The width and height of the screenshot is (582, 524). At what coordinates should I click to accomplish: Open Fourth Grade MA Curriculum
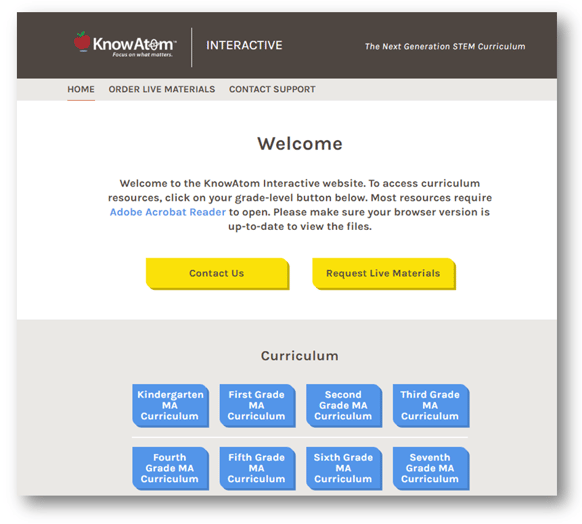[x=170, y=468]
